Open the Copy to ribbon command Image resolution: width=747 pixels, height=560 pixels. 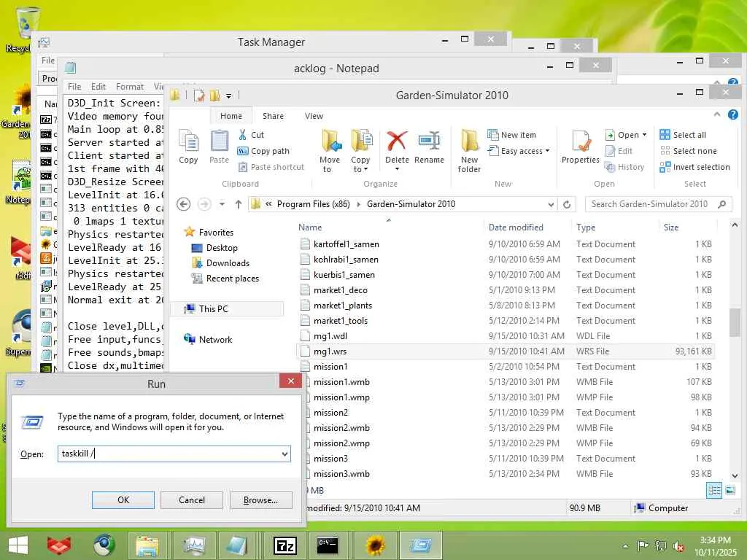point(361,150)
